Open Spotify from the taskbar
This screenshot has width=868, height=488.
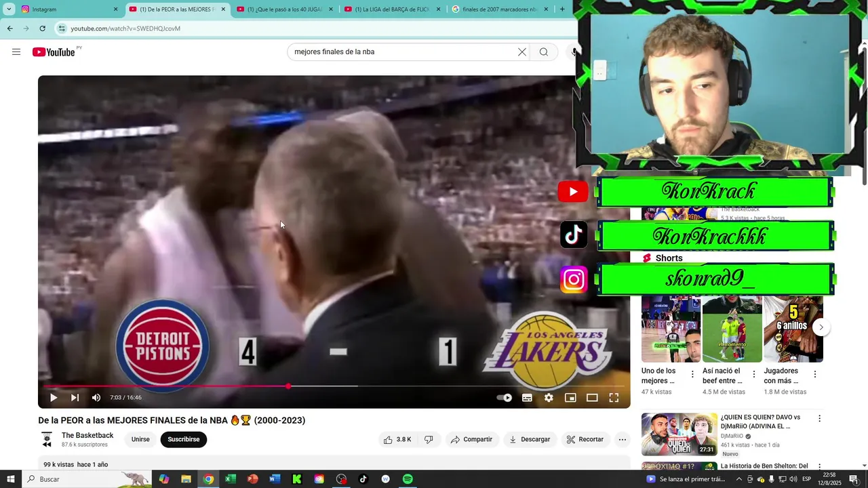408,479
